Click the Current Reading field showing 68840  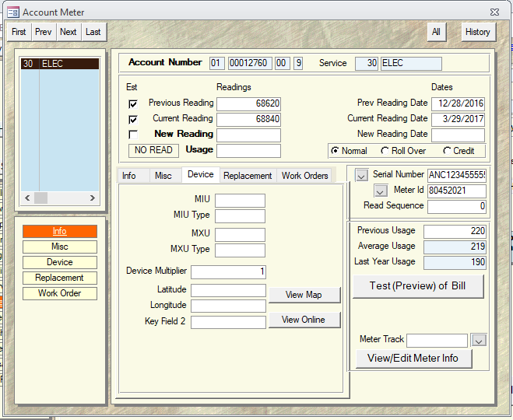[248, 119]
